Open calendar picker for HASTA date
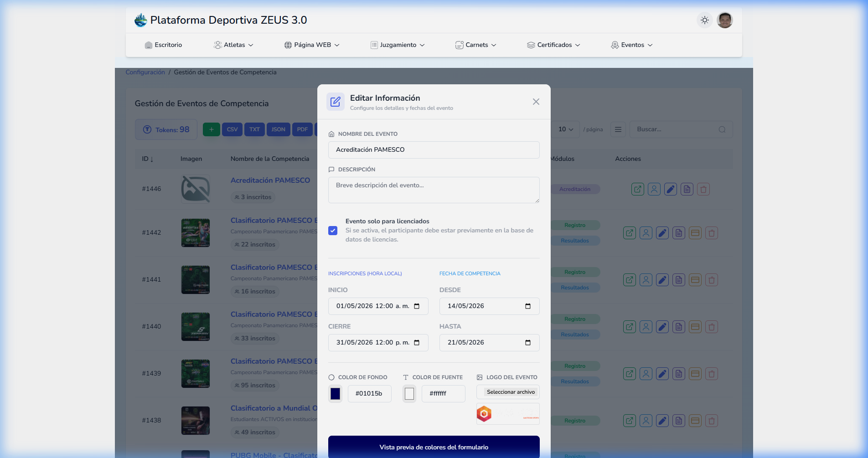The width and height of the screenshot is (868, 458). coord(528,343)
